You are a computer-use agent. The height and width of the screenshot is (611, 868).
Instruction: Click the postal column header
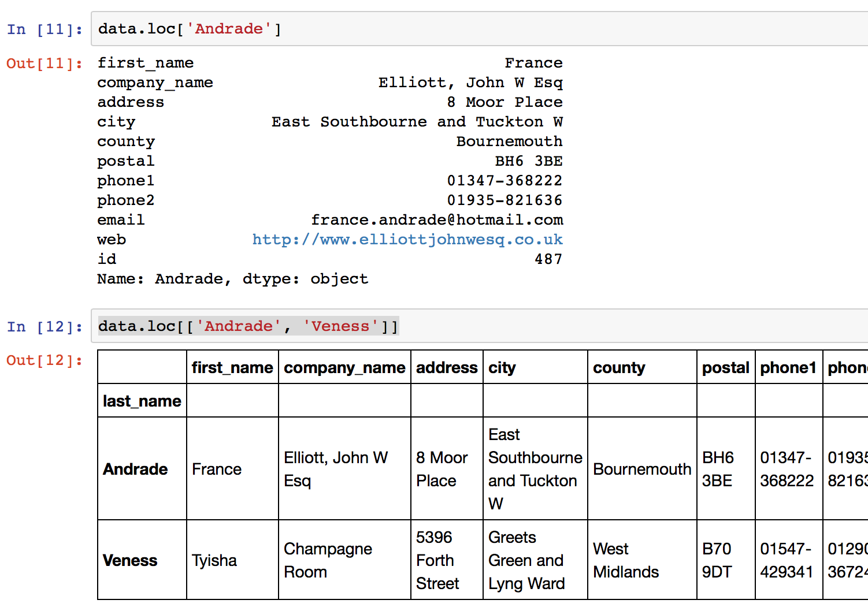pos(726,367)
